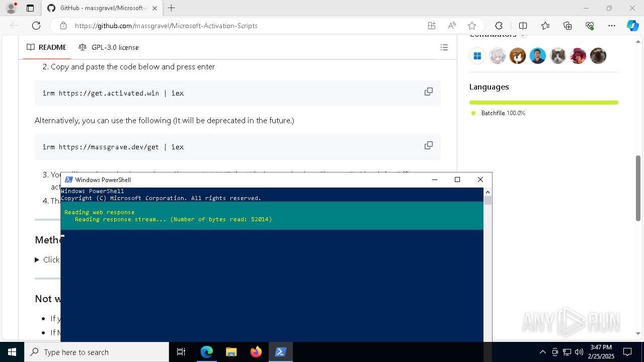
Task: Open first contributor's Windows logo avatar
Action: coord(477,56)
